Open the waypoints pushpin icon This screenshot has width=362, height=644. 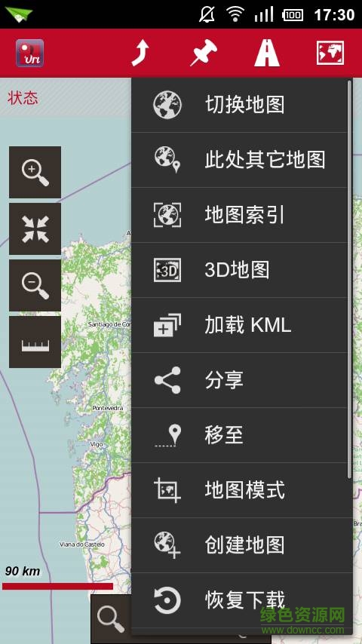click(204, 53)
